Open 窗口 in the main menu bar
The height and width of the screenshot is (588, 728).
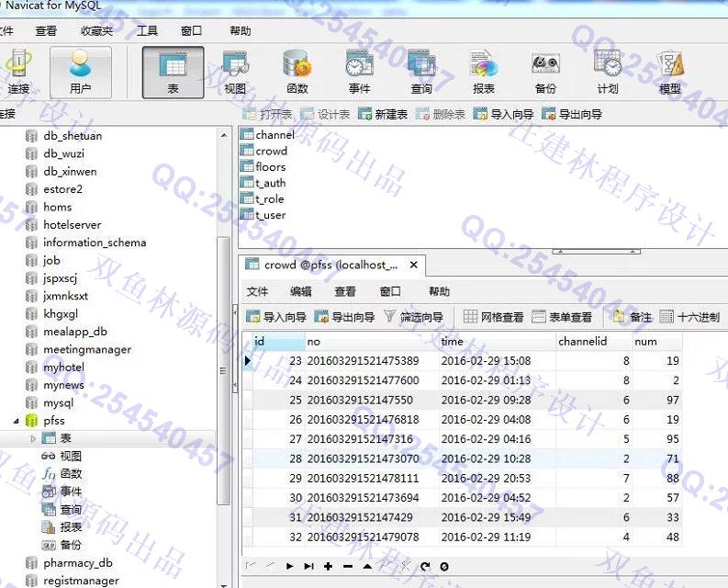(191, 31)
